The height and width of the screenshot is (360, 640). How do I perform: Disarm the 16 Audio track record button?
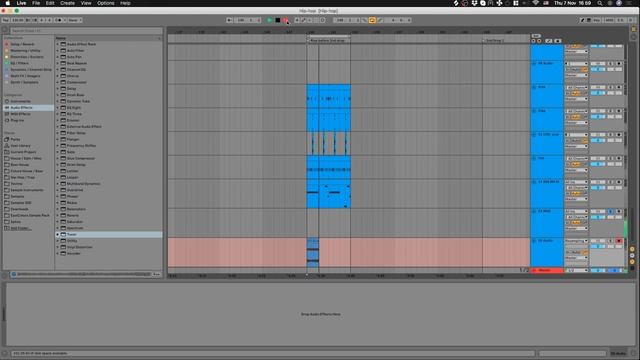click(619, 241)
